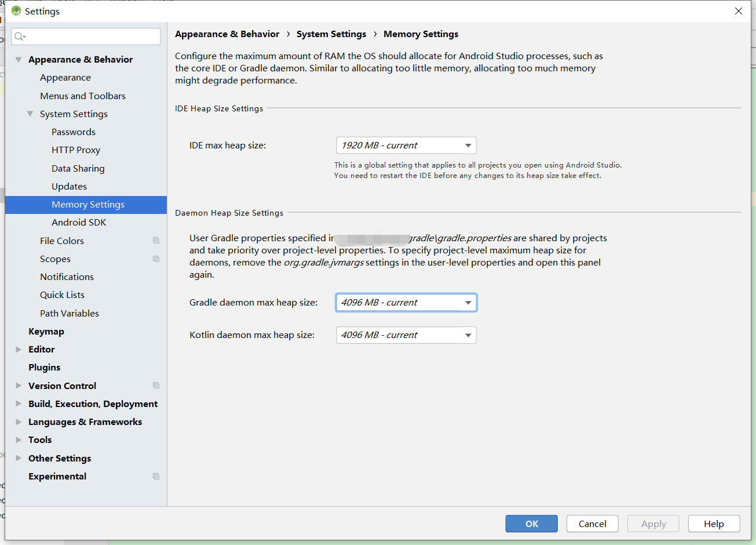This screenshot has width=756, height=545.
Task: Expand the Editor section
Action: click(x=19, y=350)
